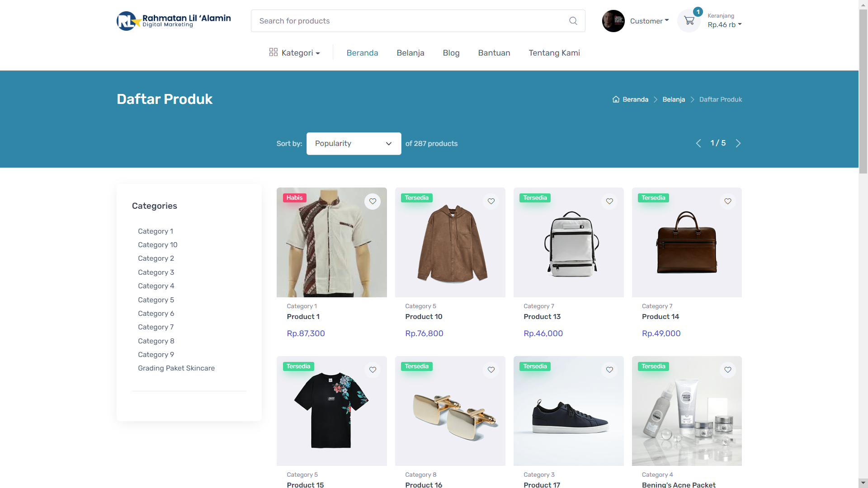Toggle wishlist heart on Product 13
The image size is (868, 488).
609,201
